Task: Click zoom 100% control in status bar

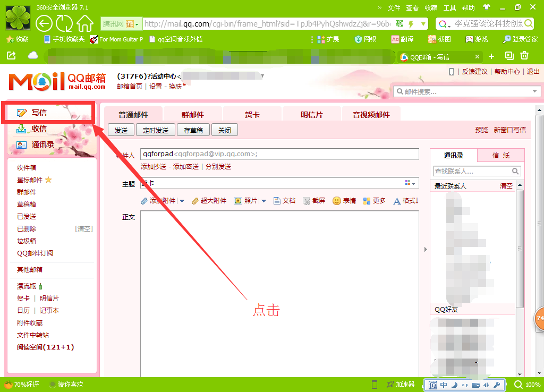Action: 528,385
